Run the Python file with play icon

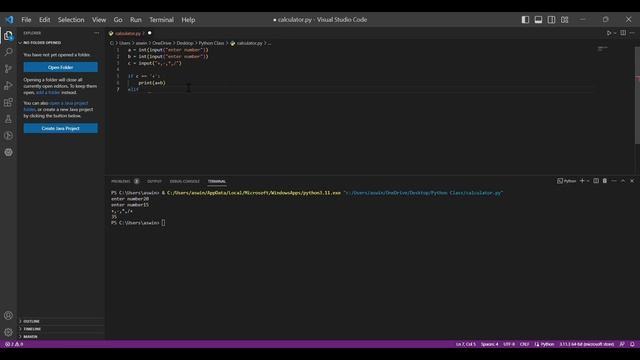pyautogui.click(x=609, y=33)
